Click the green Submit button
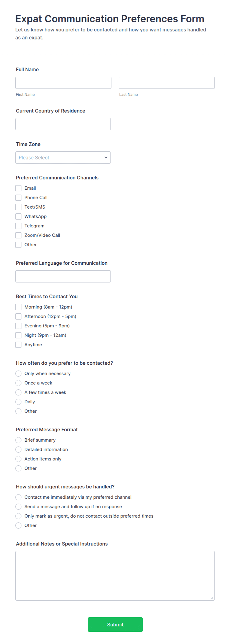This screenshot has width=228, height=644. 115,624
